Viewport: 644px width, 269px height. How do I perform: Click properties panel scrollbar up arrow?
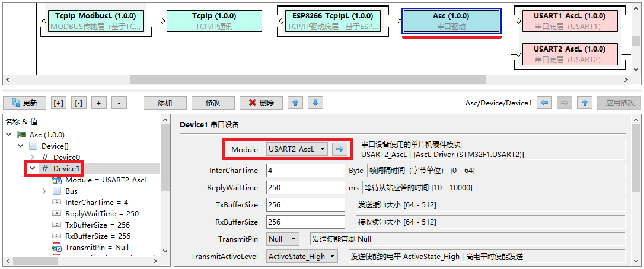[x=636, y=120]
